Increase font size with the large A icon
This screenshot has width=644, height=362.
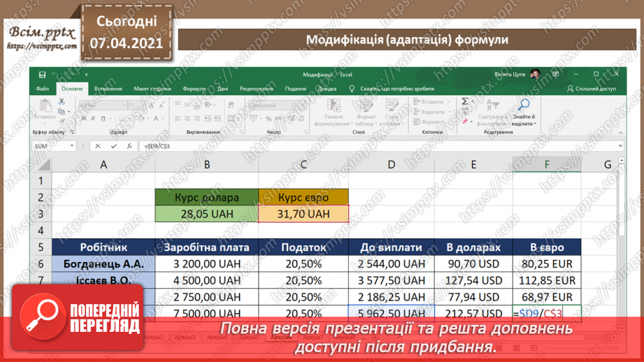pyautogui.click(x=152, y=106)
